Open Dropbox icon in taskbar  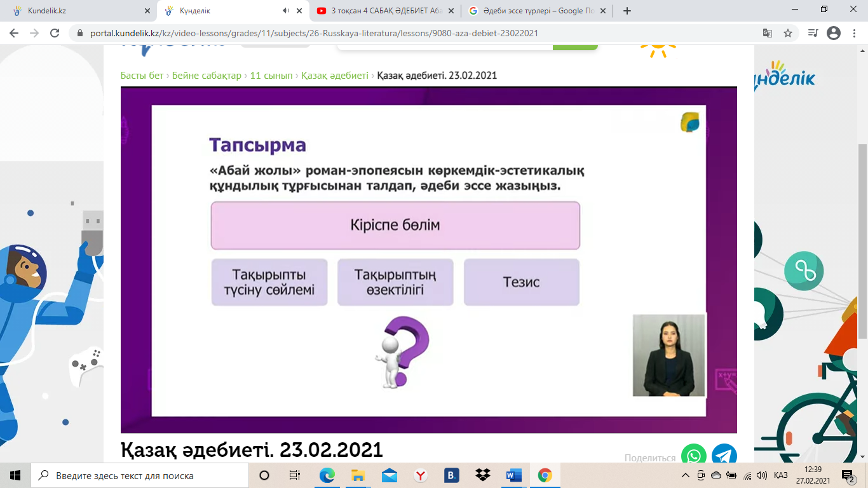coord(482,475)
